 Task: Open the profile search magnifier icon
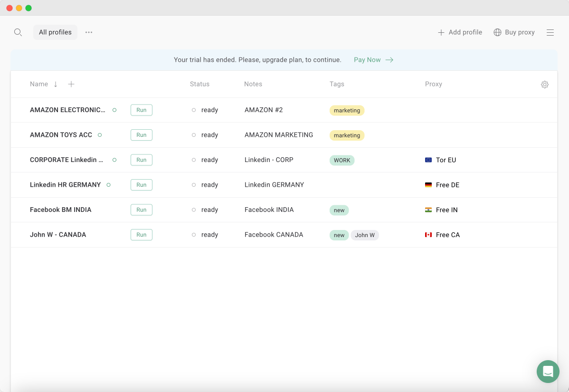tap(18, 32)
